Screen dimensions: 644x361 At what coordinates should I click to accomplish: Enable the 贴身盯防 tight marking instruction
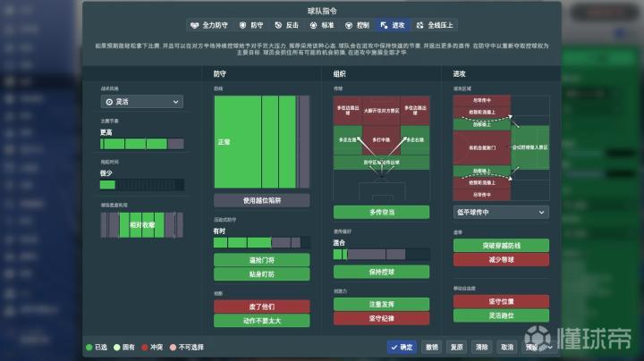[x=261, y=273]
